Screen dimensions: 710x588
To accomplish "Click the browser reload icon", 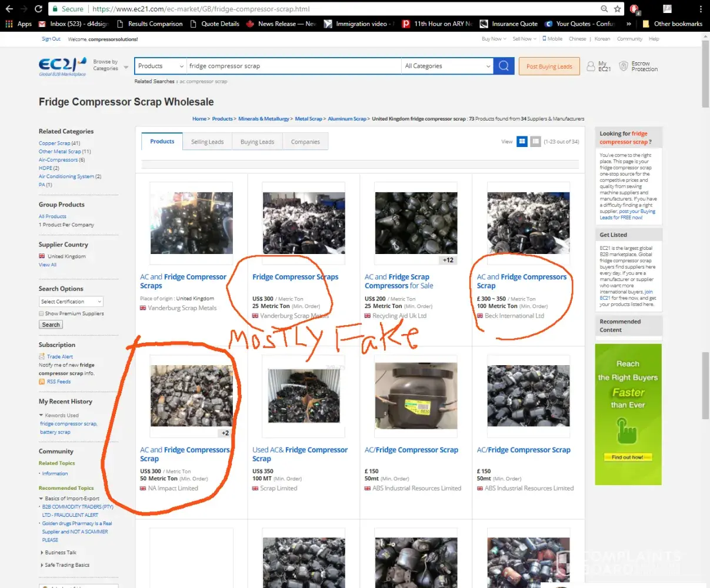I will (38, 9).
